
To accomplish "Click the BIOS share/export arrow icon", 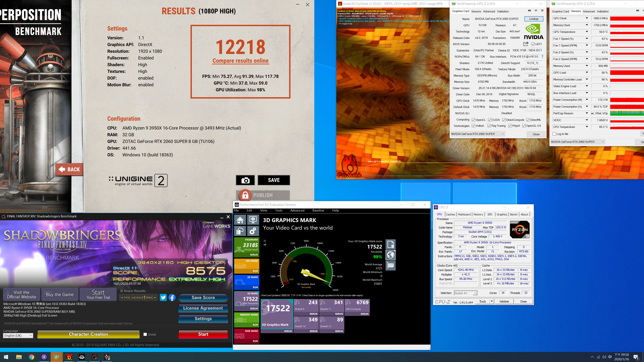I will point(526,44).
